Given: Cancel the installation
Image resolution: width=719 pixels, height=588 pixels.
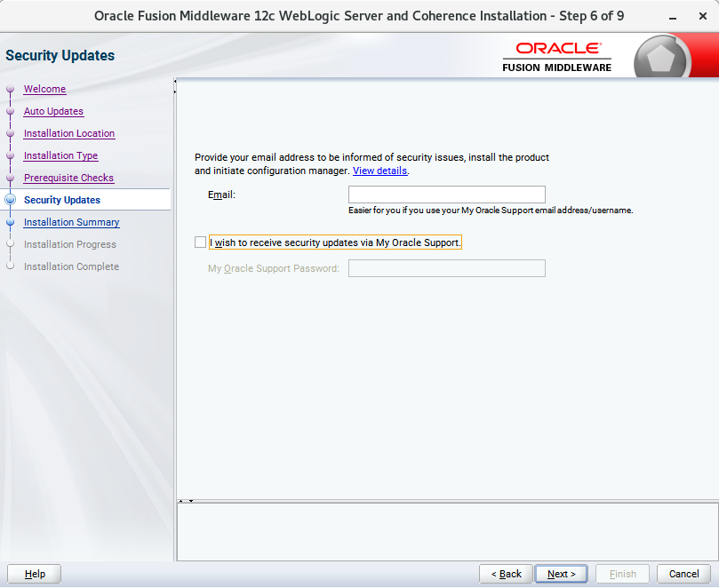Looking at the screenshot, I should pyautogui.click(x=683, y=574).
